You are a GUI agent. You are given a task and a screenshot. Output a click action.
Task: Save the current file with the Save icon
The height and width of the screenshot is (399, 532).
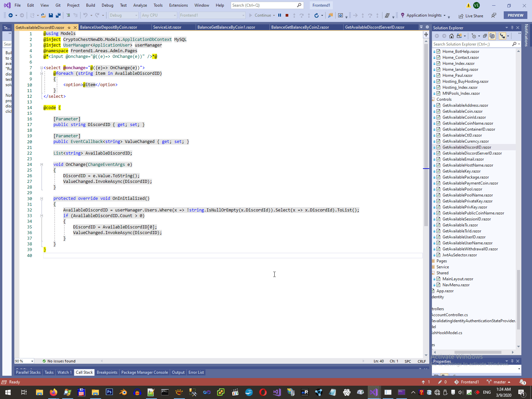tap(51, 15)
